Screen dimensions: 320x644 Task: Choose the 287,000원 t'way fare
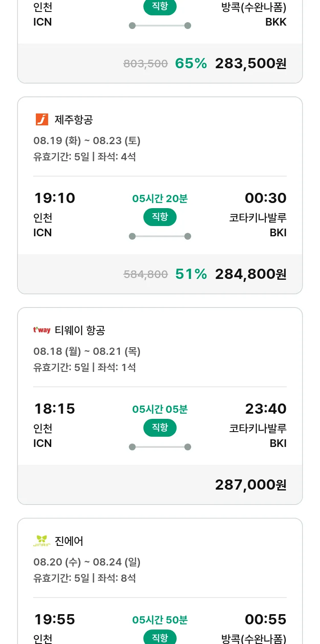[x=250, y=485]
